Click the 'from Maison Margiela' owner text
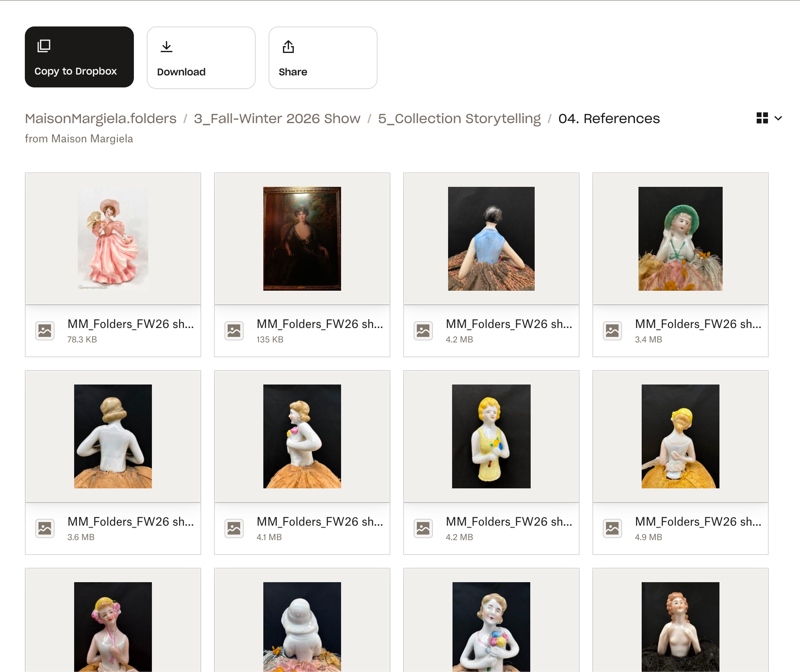 pos(79,139)
